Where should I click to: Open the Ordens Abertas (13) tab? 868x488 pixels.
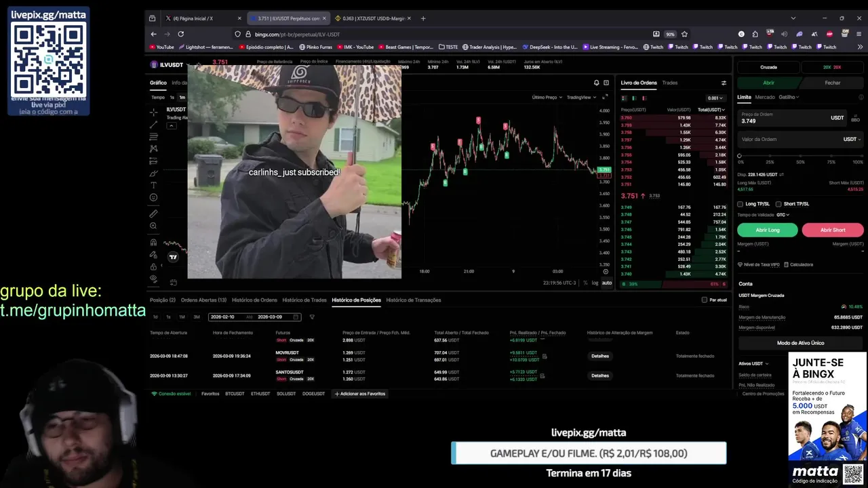(203, 300)
